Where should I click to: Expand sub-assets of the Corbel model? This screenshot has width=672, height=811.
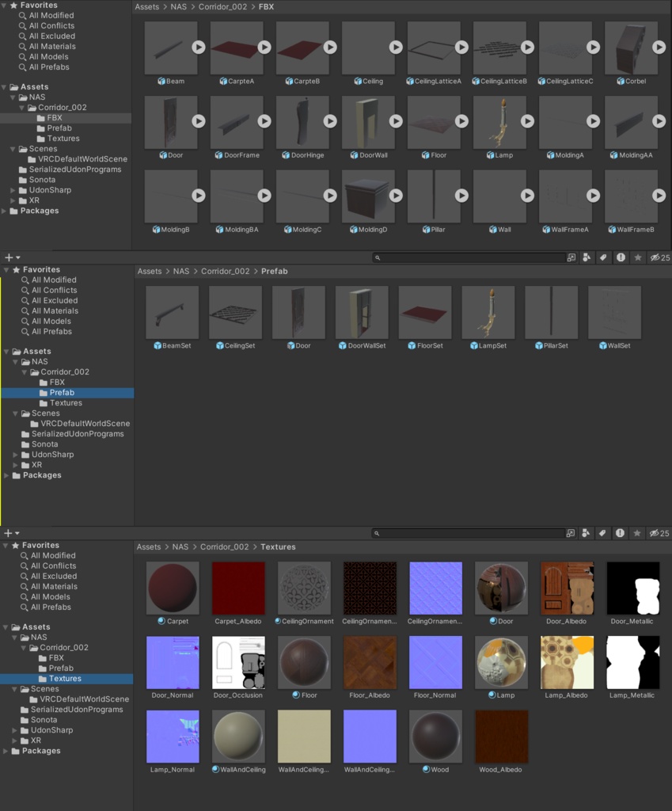click(x=659, y=48)
